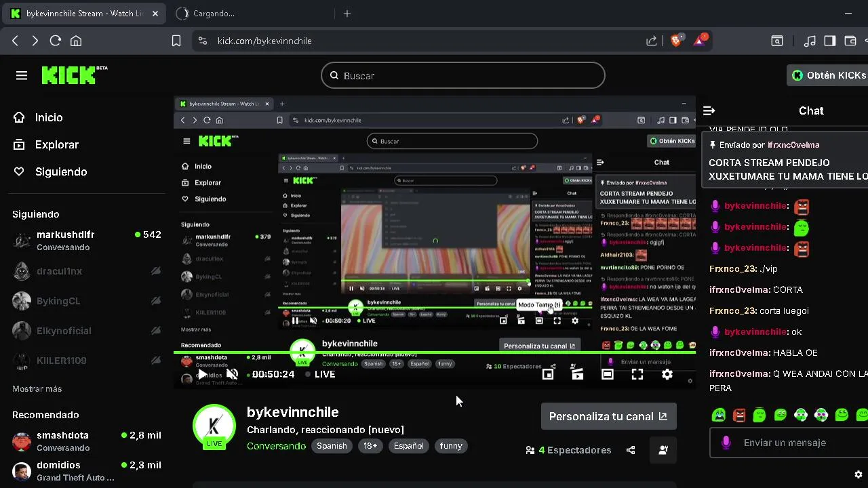This screenshot has width=868, height=488.
Task: Open Brave Rewards triangle icon
Action: [x=700, y=40]
